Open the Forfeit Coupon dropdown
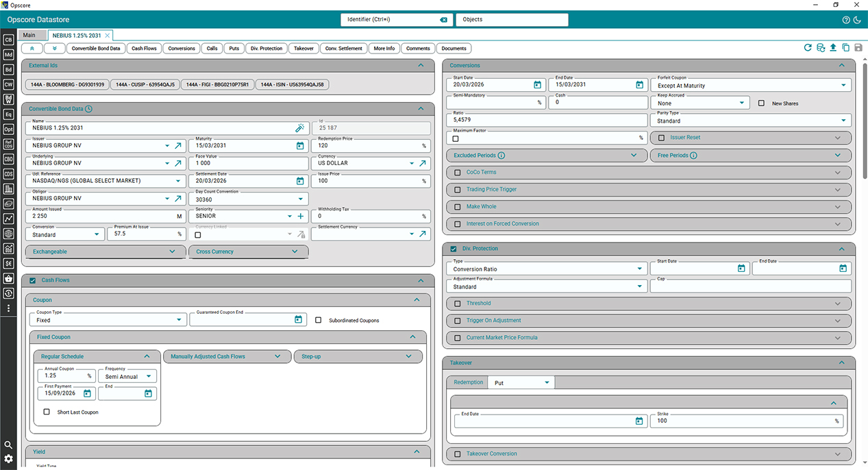Viewport: 868px width, 470px height. point(750,86)
